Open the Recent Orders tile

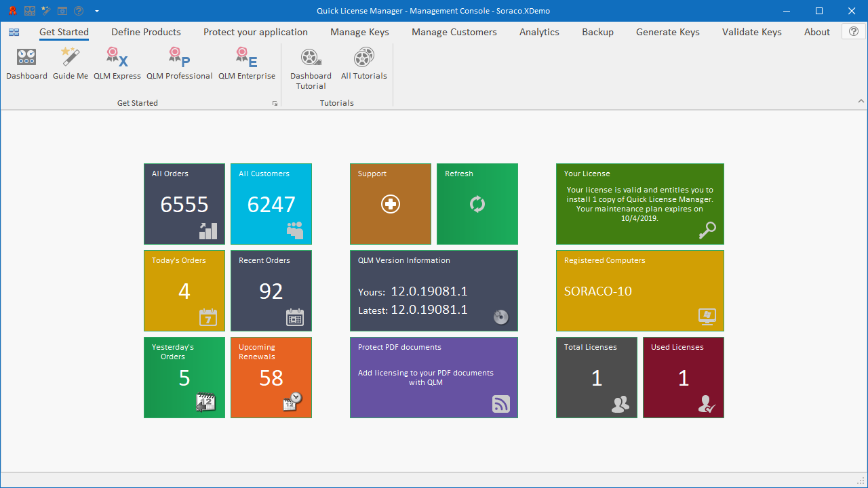click(271, 291)
